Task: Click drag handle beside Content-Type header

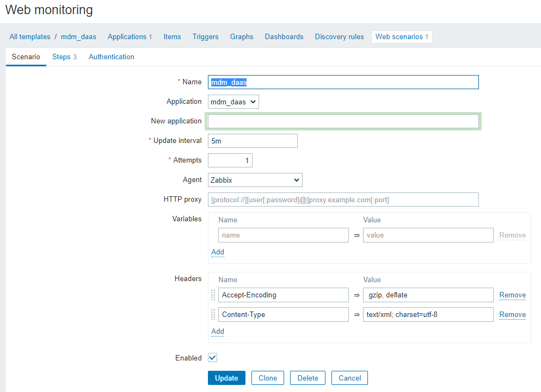Action: 213,315
